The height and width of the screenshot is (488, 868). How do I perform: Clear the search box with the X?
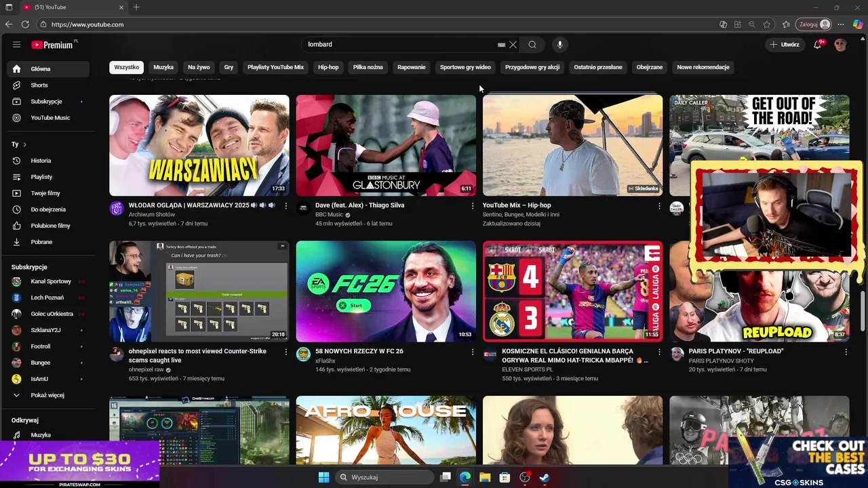click(x=513, y=45)
